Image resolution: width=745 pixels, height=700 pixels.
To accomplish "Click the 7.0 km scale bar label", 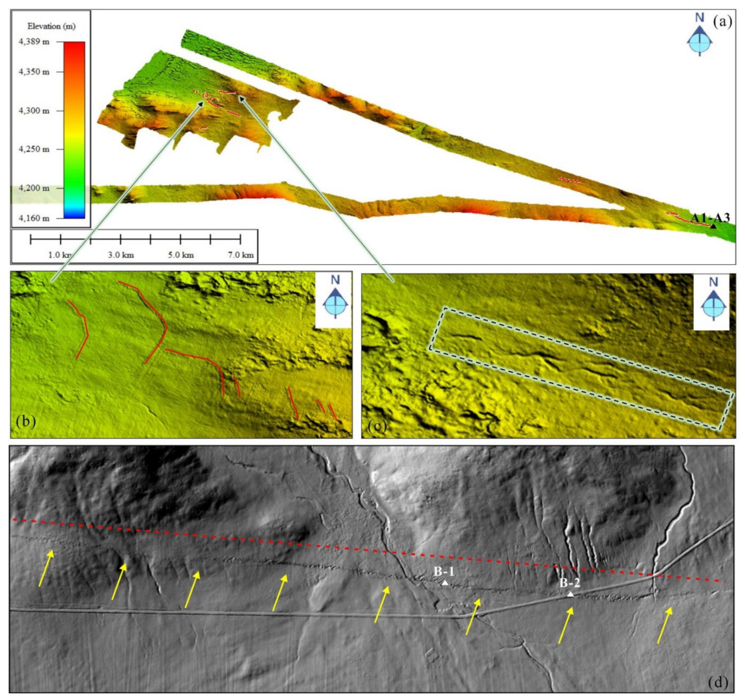I will (x=241, y=255).
